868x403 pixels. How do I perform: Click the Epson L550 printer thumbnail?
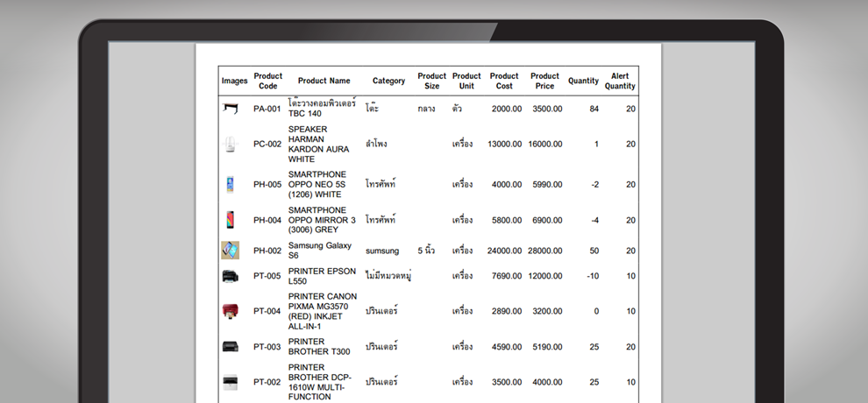pyautogui.click(x=231, y=277)
